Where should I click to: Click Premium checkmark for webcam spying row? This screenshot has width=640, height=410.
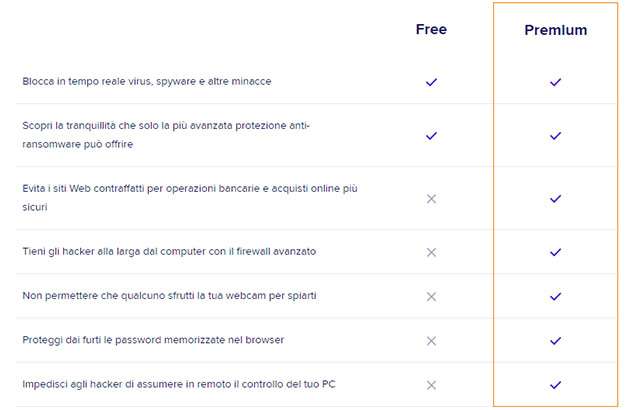coord(556,296)
